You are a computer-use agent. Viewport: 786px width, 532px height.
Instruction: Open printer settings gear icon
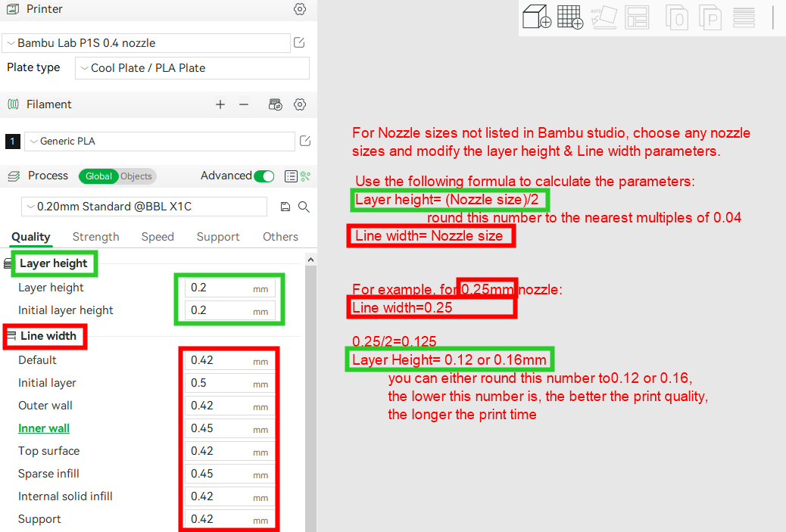300,9
